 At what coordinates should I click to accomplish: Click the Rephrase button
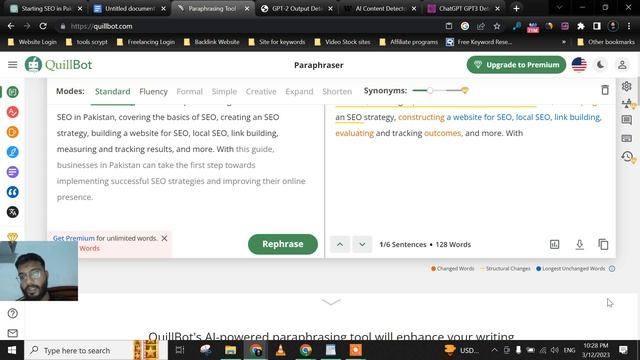[282, 244]
